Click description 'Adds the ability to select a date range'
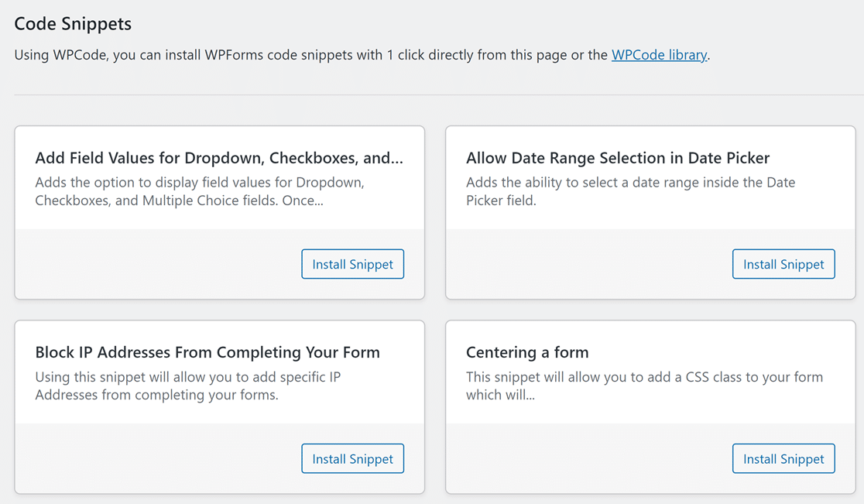Image resolution: width=864 pixels, height=504 pixels. pos(631,191)
